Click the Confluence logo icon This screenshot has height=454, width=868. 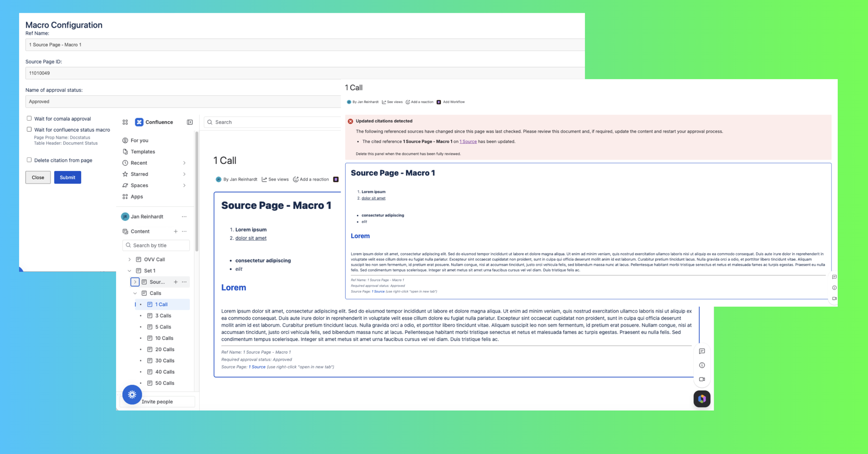click(x=139, y=122)
